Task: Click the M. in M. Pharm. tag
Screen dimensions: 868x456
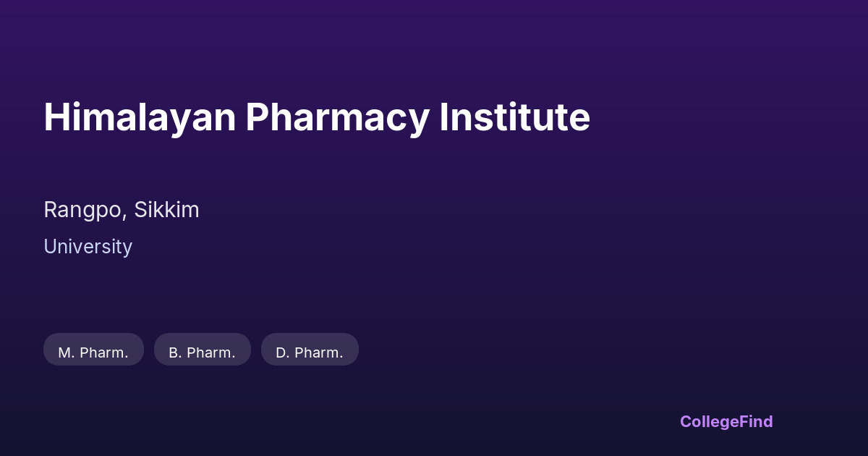Action: coord(67,352)
